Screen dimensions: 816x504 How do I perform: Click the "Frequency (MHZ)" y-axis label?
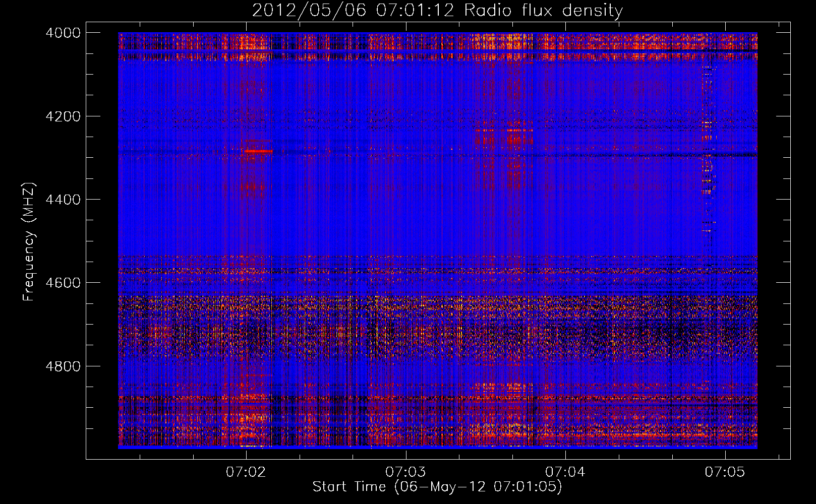[29, 242]
